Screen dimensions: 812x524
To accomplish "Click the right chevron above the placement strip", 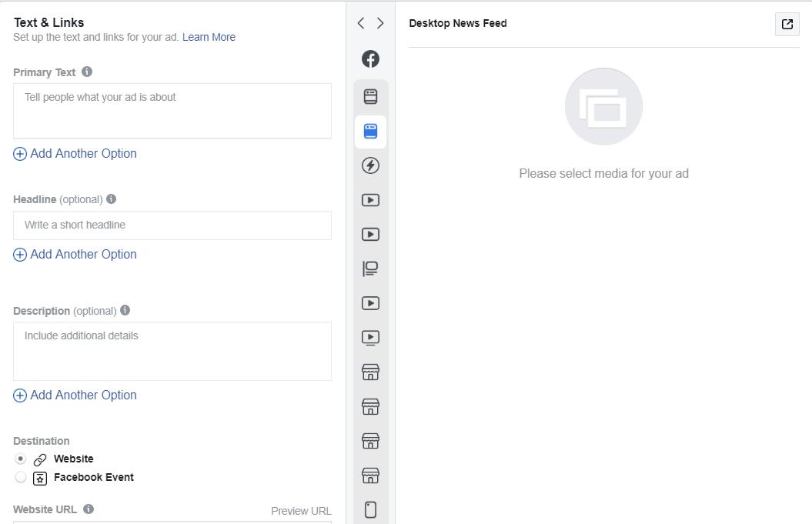I will (380, 23).
